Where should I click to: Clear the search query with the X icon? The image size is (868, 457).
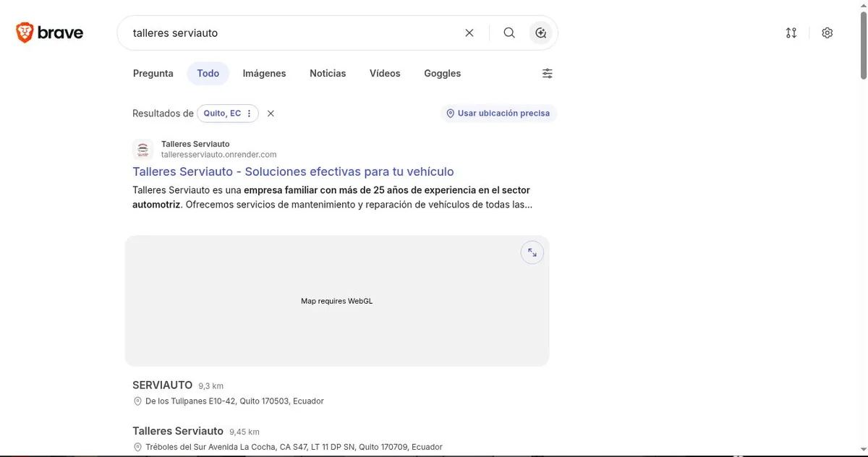[469, 33]
